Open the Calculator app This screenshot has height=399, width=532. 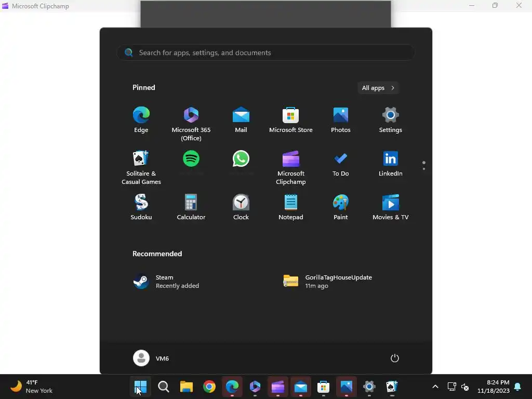pos(191,207)
